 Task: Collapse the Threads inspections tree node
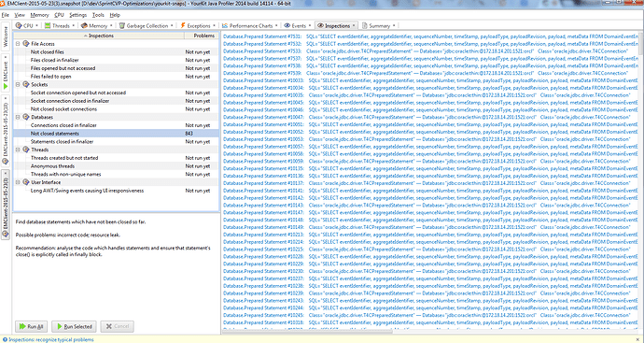(x=18, y=150)
